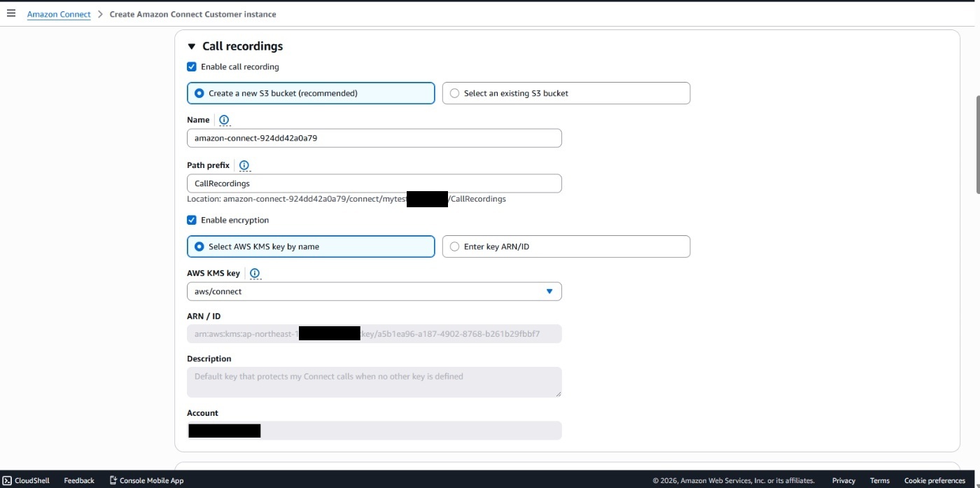Click the Location path text

click(346, 199)
